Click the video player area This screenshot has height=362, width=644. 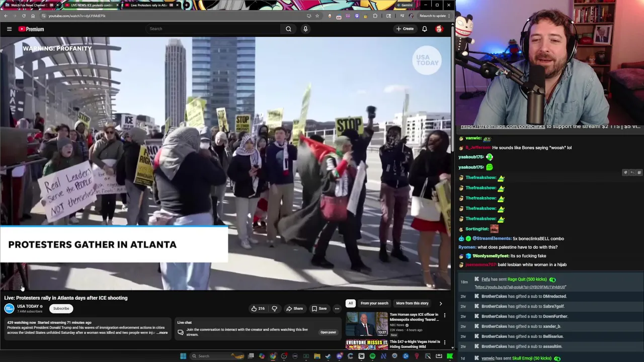225,163
